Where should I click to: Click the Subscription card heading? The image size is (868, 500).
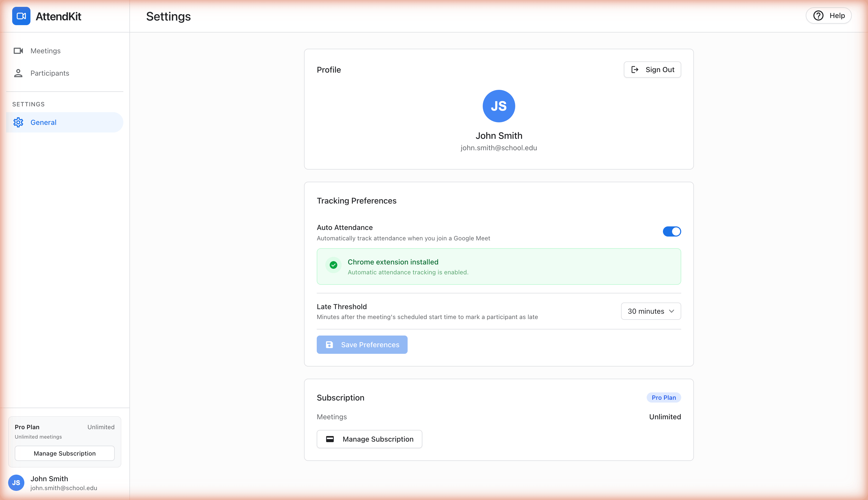click(x=340, y=397)
